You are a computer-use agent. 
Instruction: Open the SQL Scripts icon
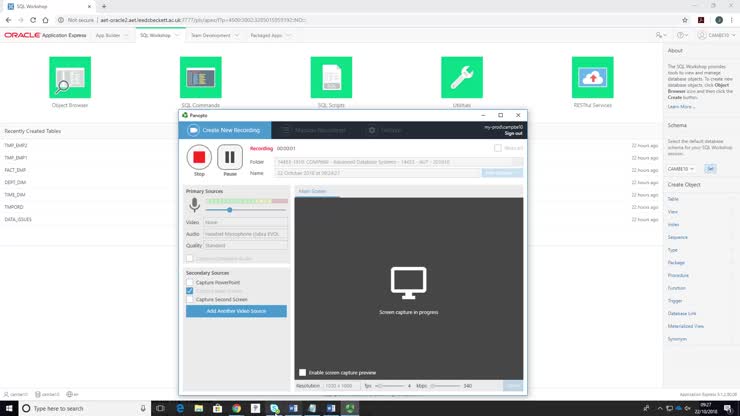coord(331,77)
